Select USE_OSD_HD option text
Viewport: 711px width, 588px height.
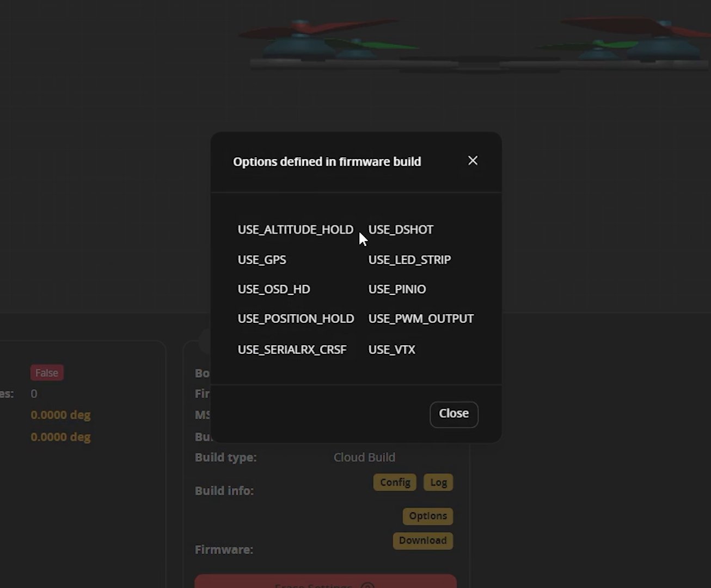point(274,289)
